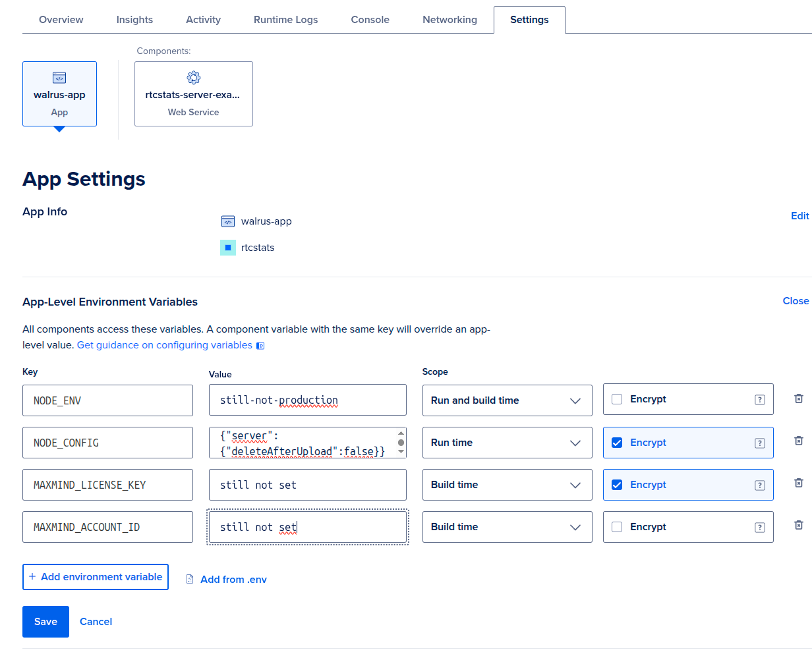Click the NODE_ENV key field

(107, 400)
